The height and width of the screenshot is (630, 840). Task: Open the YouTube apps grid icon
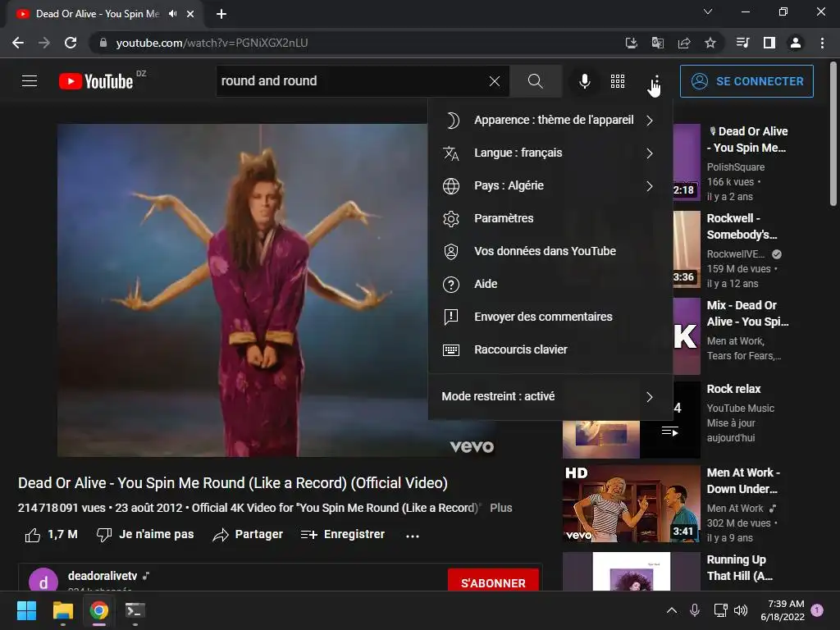point(618,81)
